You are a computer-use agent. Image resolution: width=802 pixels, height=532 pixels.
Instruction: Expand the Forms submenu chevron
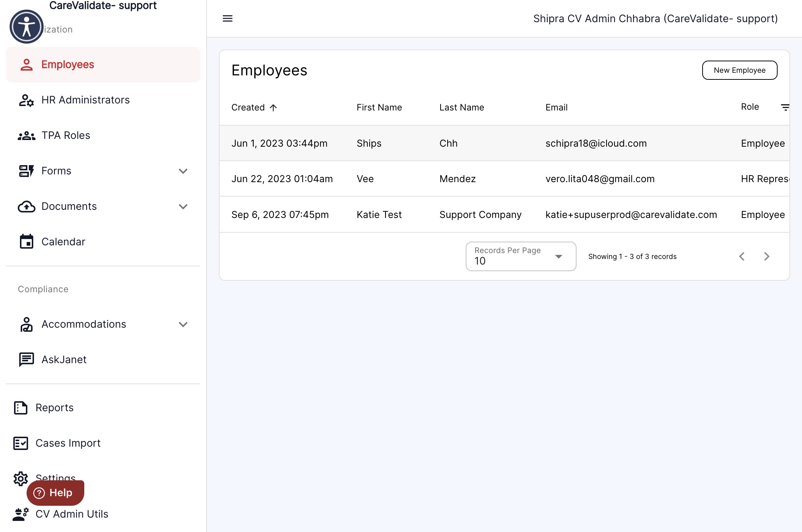coord(183,171)
